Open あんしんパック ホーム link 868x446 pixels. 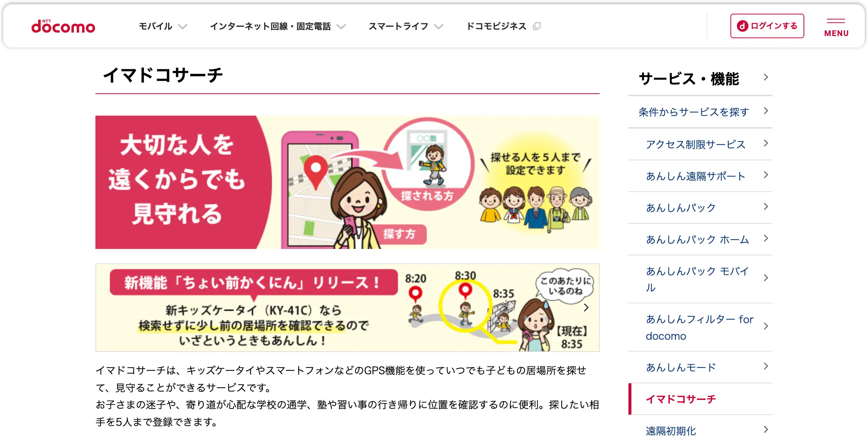pyautogui.click(x=701, y=239)
